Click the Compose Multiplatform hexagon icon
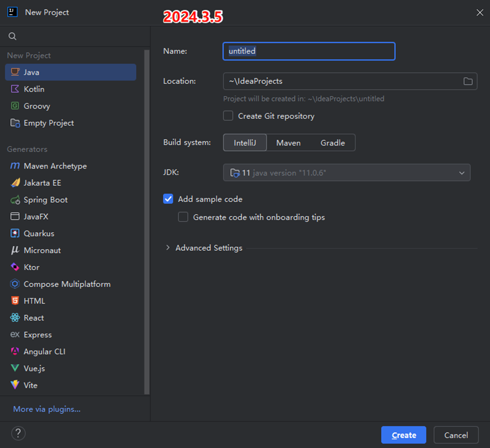Image resolution: width=490 pixels, height=448 pixels. coord(15,284)
